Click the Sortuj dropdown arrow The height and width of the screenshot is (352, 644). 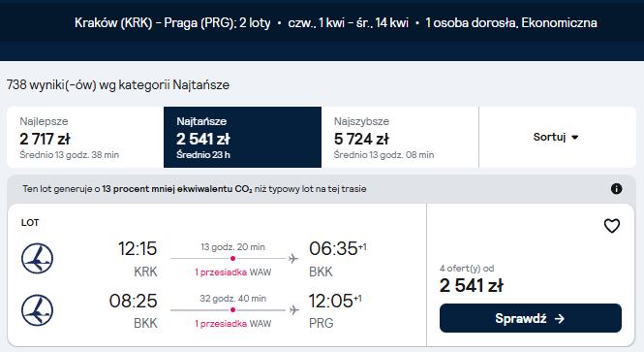pos(575,138)
